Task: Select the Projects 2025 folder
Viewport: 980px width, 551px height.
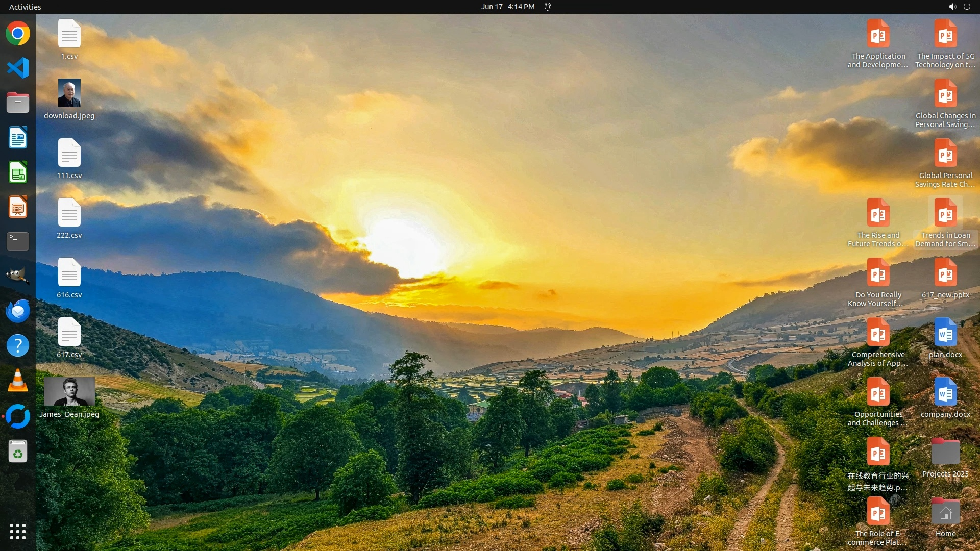Action: pyautogui.click(x=945, y=453)
